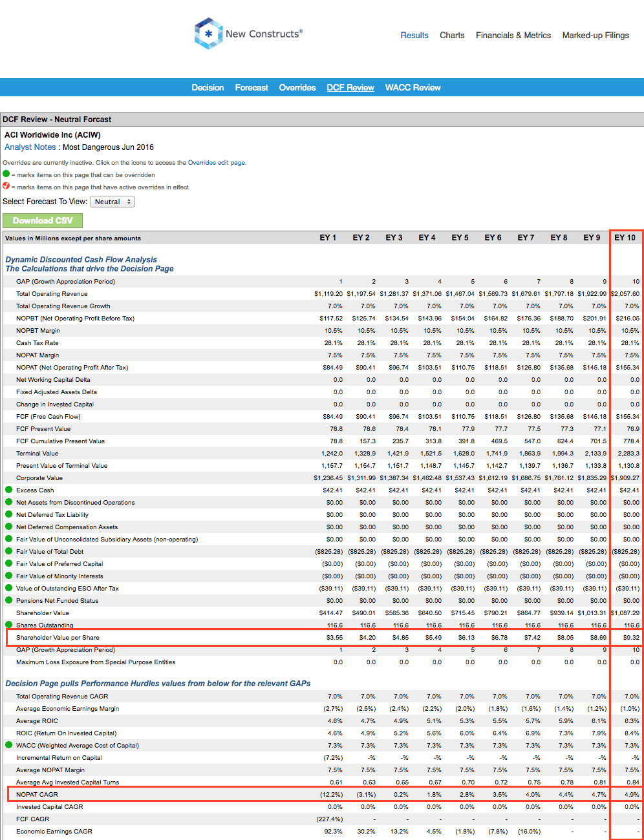This screenshot has height=840, width=644.
Task: Click the 'Most Dangerous Jun 2016' note text
Action: click(108, 147)
